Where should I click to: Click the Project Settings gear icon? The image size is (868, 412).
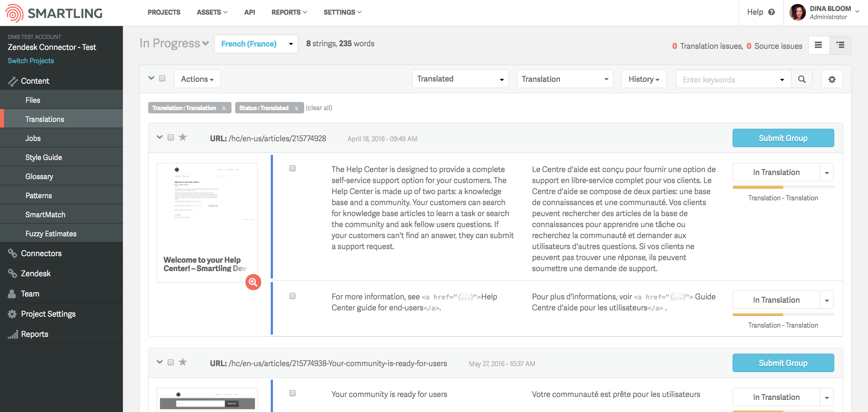[x=12, y=314]
